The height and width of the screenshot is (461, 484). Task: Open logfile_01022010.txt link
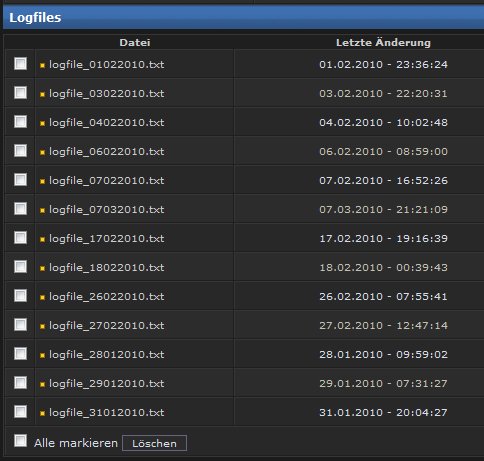pos(107,64)
